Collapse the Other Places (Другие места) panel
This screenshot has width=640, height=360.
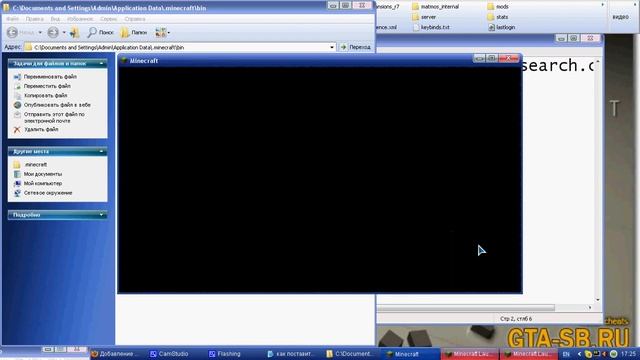pyautogui.click(x=101, y=151)
